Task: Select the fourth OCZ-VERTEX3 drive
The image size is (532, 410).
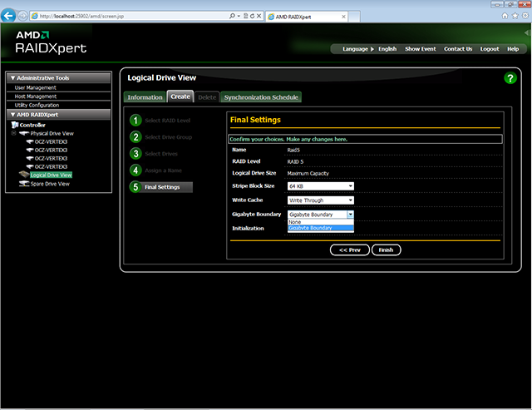Action: [51, 166]
